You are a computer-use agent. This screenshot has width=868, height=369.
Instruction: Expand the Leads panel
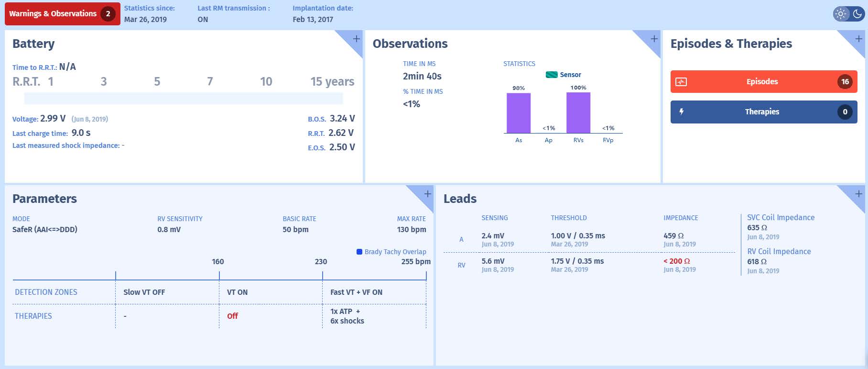click(858, 194)
